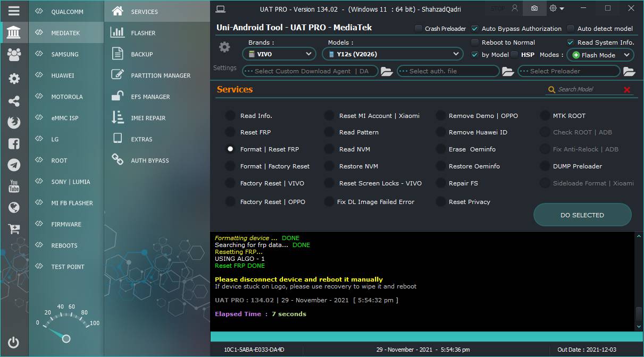The height and width of the screenshot is (357, 644).
Task: Open the sidebar gear settings icon
Action: click(x=14, y=79)
